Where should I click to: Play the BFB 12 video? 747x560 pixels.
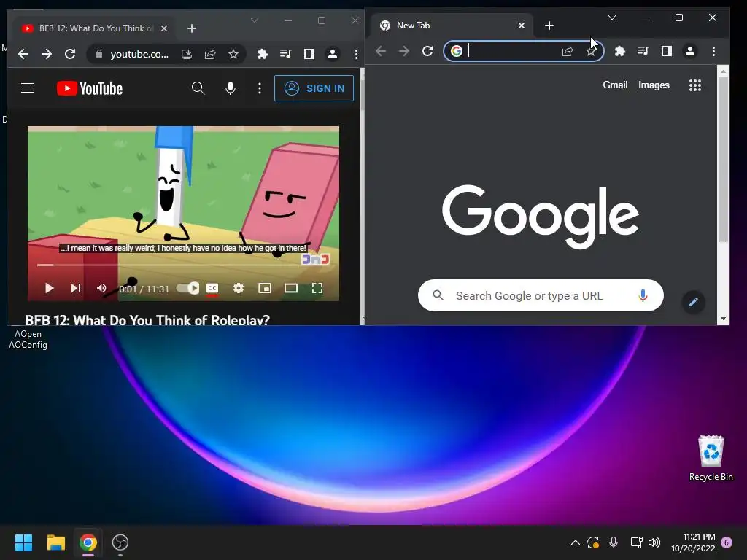point(49,288)
